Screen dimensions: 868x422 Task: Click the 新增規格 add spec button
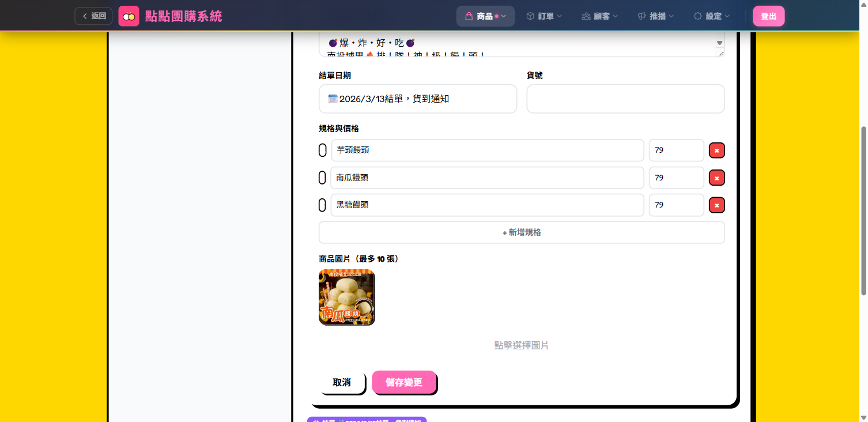(x=521, y=232)
